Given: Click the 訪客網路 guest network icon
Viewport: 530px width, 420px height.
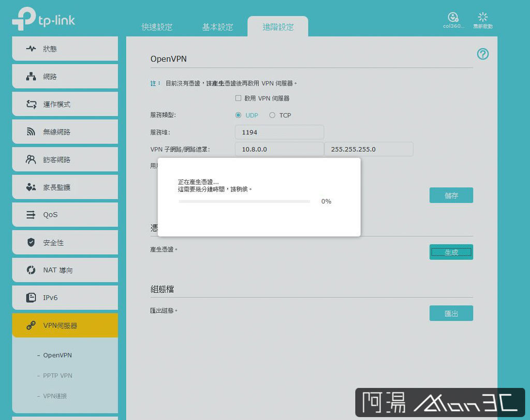Looking at the screenshot, I should click(31, 160).
